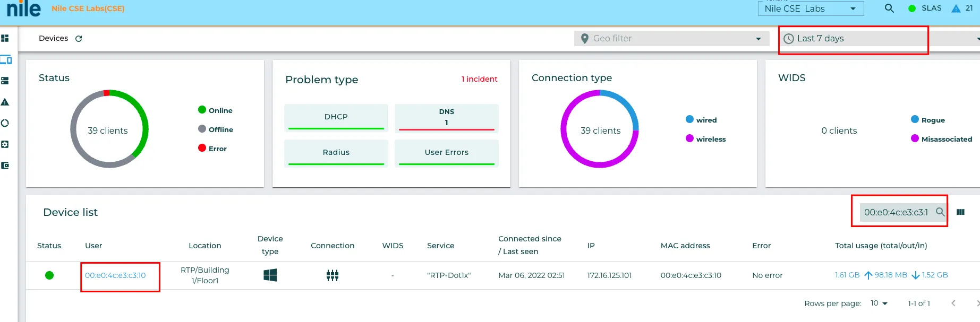Click the IP cell 172.16.125.101
The image size is (980, 322).
point(609,275)
